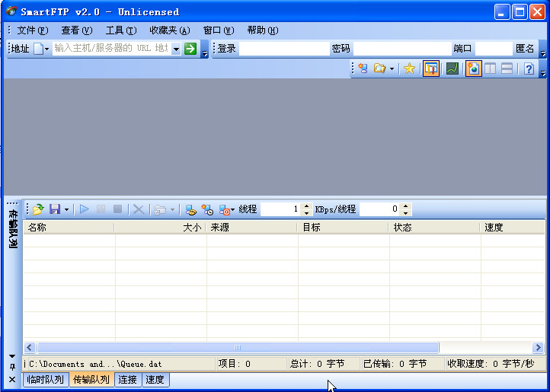The height and width of the screenshot is (392, 550).
Task: Sort by the 名称 column header
Action: [69, 227]
